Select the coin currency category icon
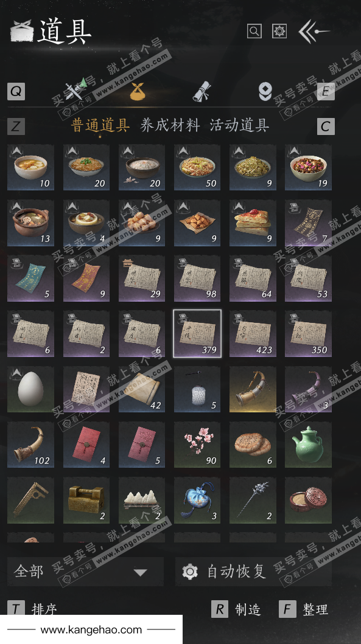 click(265, 92)
